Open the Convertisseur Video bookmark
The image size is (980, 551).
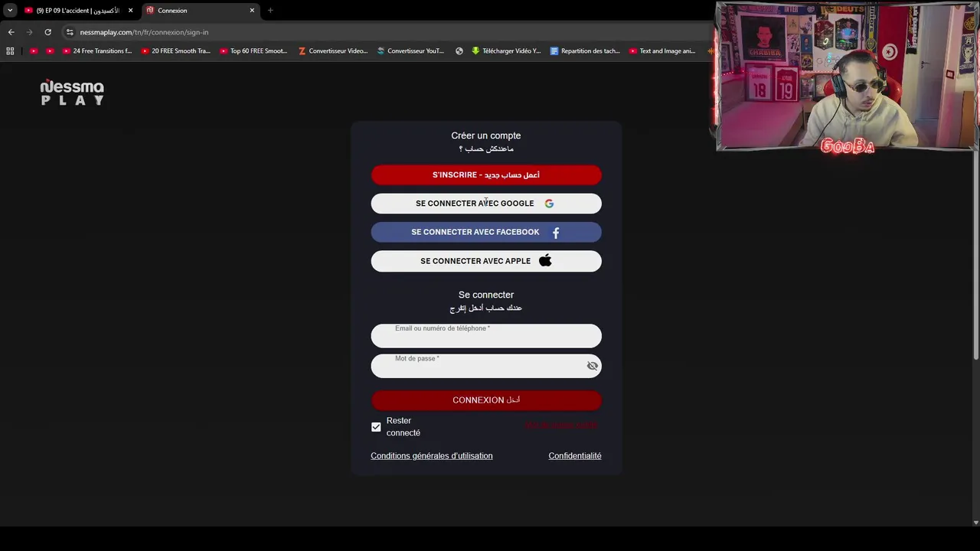tap(333, 51)
